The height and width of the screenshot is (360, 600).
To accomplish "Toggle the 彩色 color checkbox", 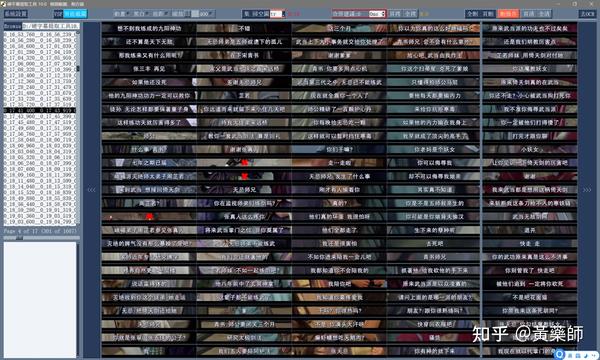I will point(122,14).
